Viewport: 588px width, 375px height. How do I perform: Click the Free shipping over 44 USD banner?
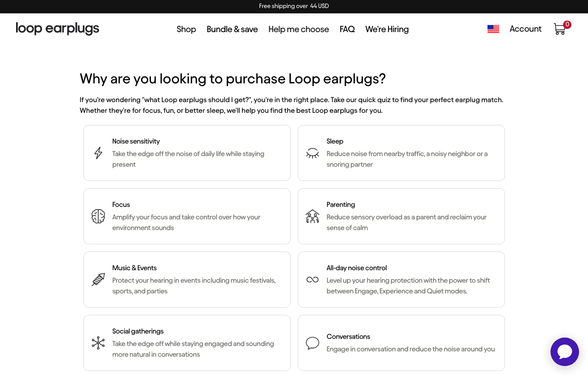(x=294, y=6)
